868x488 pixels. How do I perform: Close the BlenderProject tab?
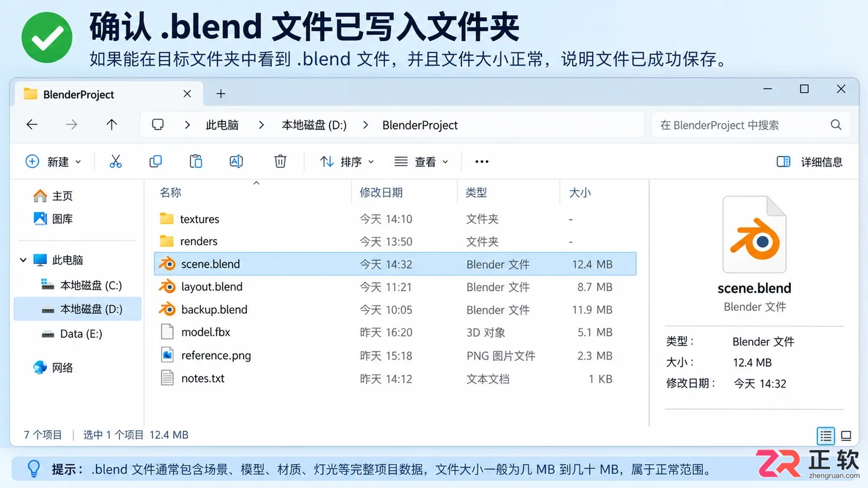[187, 93]
